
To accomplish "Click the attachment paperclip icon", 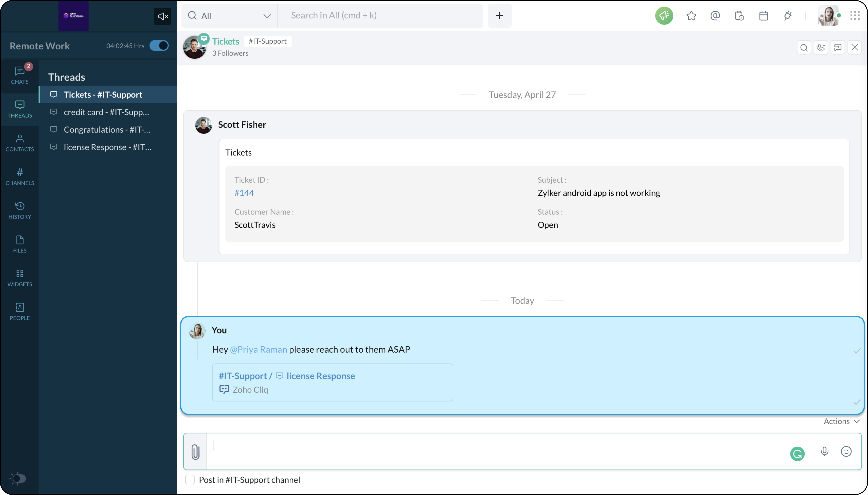I will 195,452.
